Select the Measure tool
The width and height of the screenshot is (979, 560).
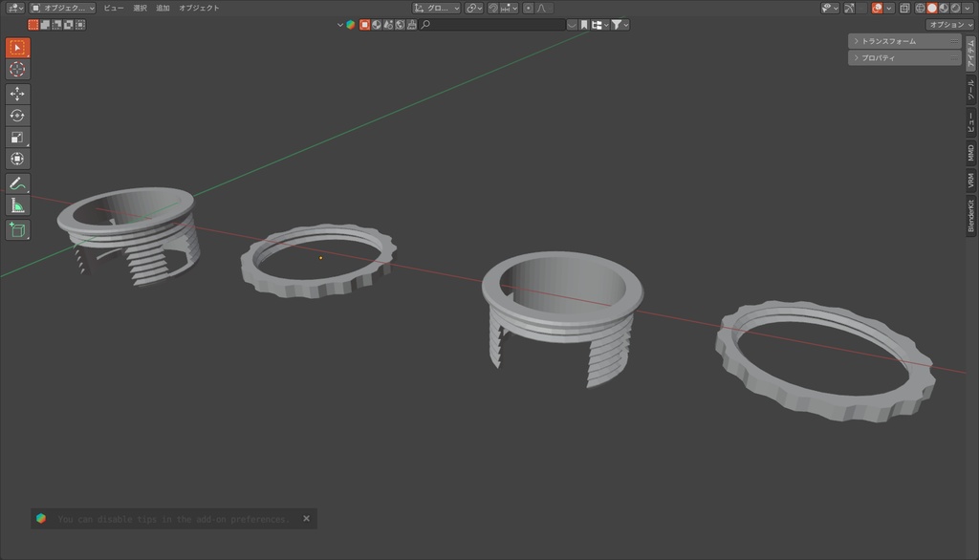(16, 204)
